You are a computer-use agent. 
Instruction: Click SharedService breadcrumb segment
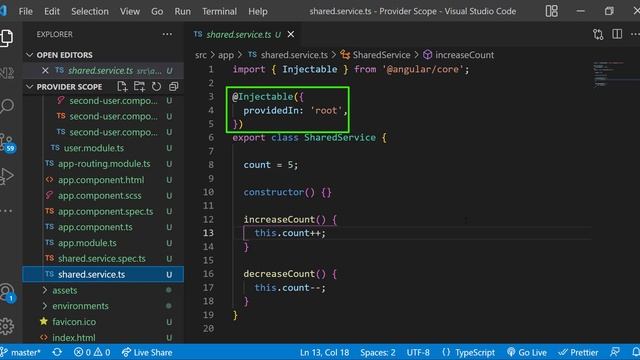(376, 55)
